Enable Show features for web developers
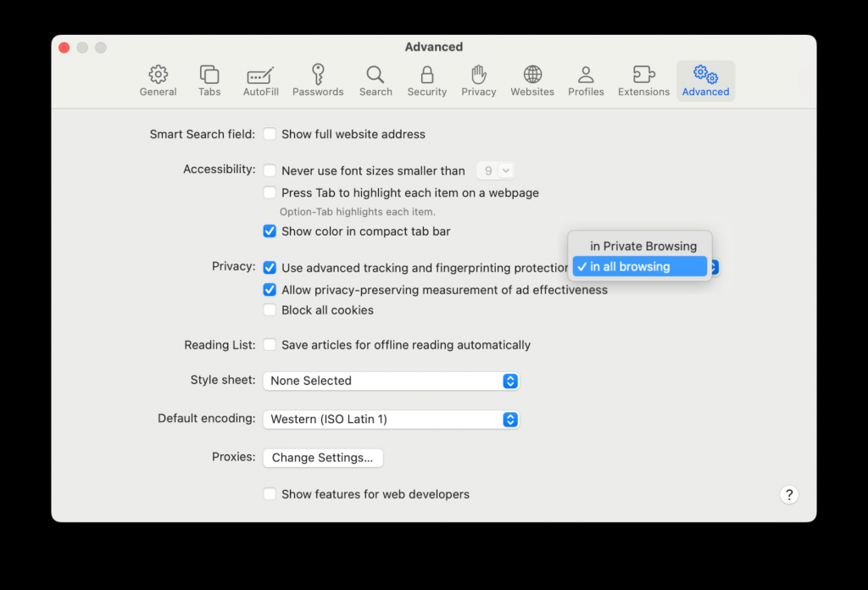The image size is (868, 590). coord(270,493)
